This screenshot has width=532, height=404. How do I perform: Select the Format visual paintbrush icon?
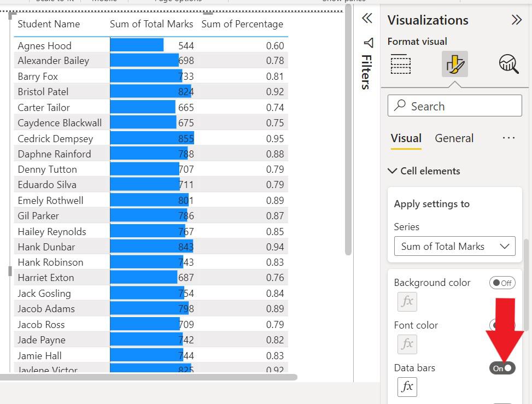click(454, 65)
